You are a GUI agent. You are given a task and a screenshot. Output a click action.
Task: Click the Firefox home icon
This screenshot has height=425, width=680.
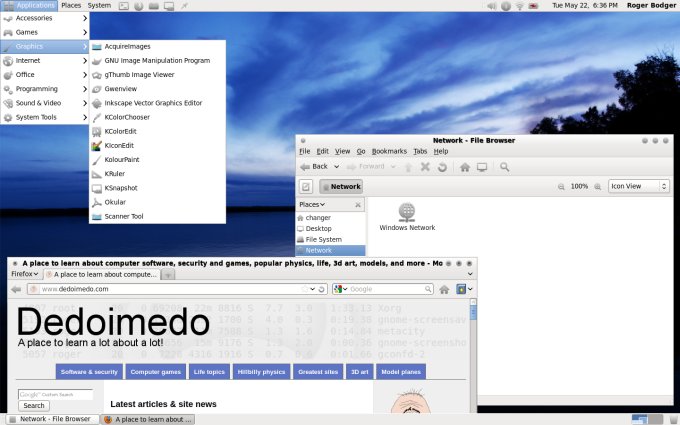[444, 289]
